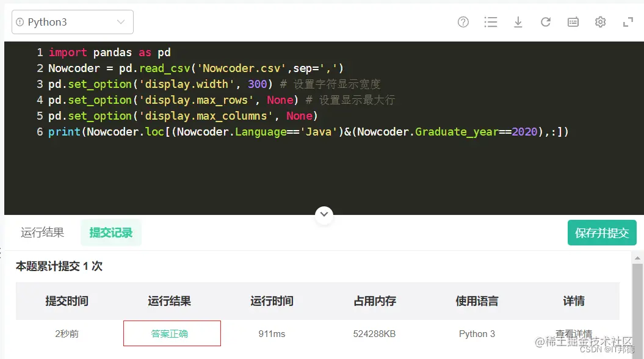Collapse panel with the chevron down button
This screenshot has width=644, height=359.
[x=324, y=214]
